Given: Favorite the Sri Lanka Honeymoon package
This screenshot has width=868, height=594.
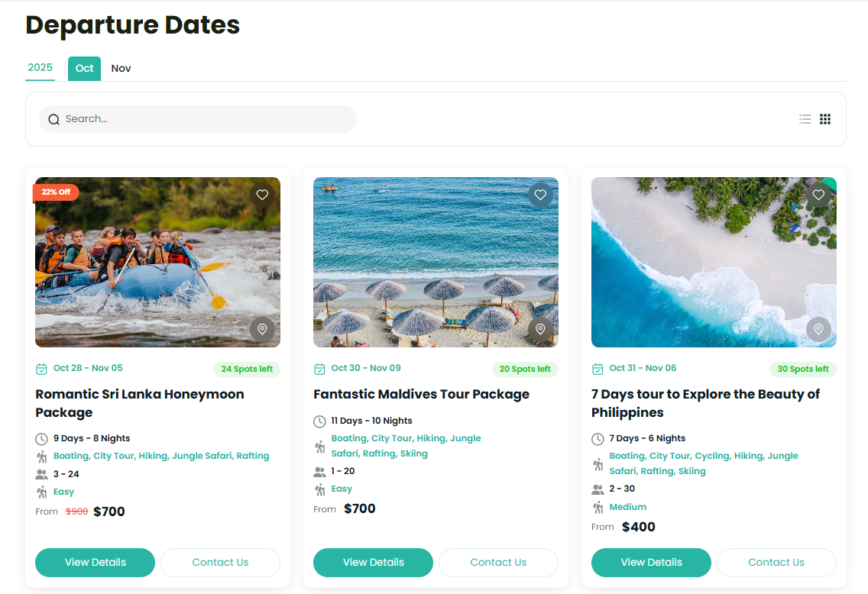Looking at the screenshot, I should (262, 195).
